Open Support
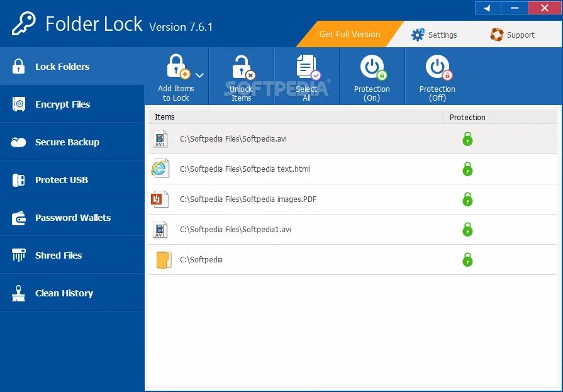This screenshot has width=563, height=392. pyautogui.click(x=513, y=35)
